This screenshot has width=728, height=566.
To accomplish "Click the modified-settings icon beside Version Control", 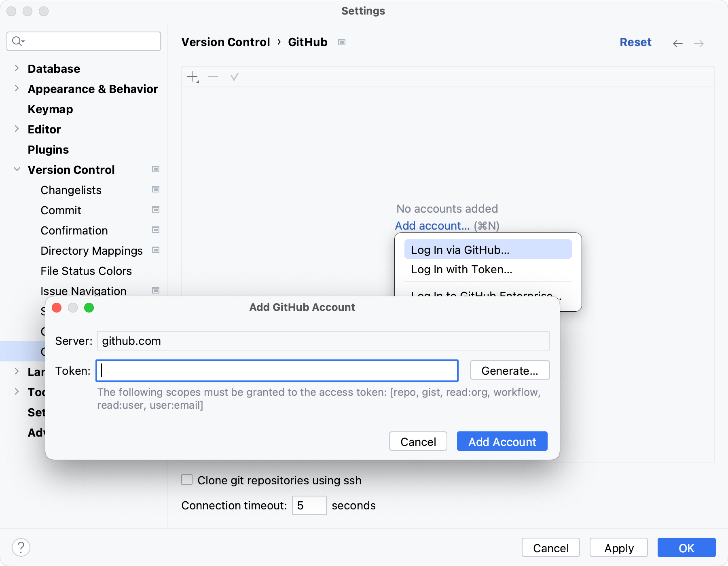I will pos(156,169).
